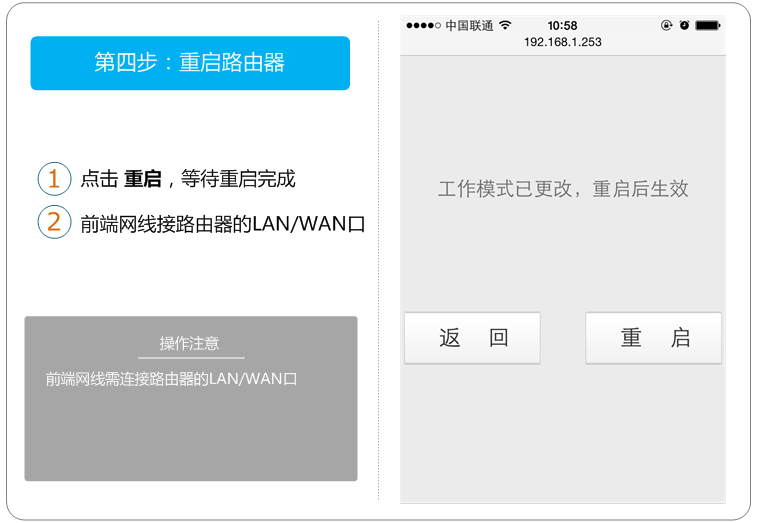Click the 工作模式已更改 status message
The image size is (759, 523).
tap(563, 189)
